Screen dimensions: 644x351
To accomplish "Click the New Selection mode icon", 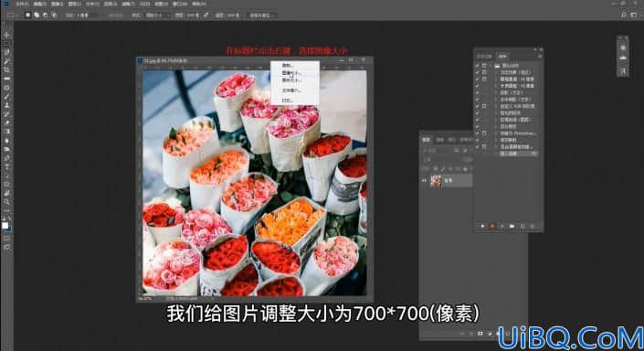I will pos(28,15).
